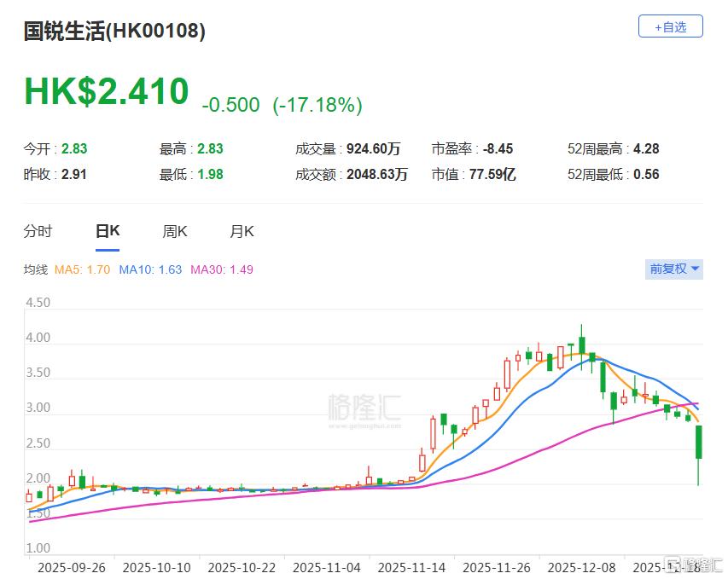Click the long red candlestick at far right
728x579 pixels.
coord(700,443)
